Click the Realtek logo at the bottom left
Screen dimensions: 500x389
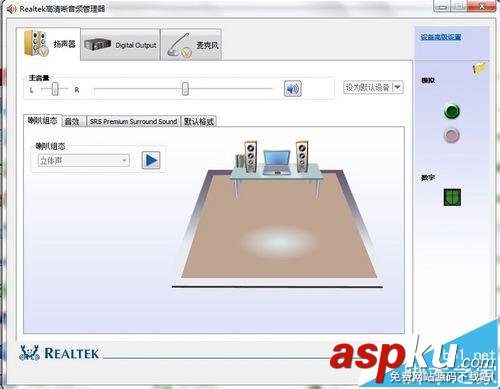[59, 353]
